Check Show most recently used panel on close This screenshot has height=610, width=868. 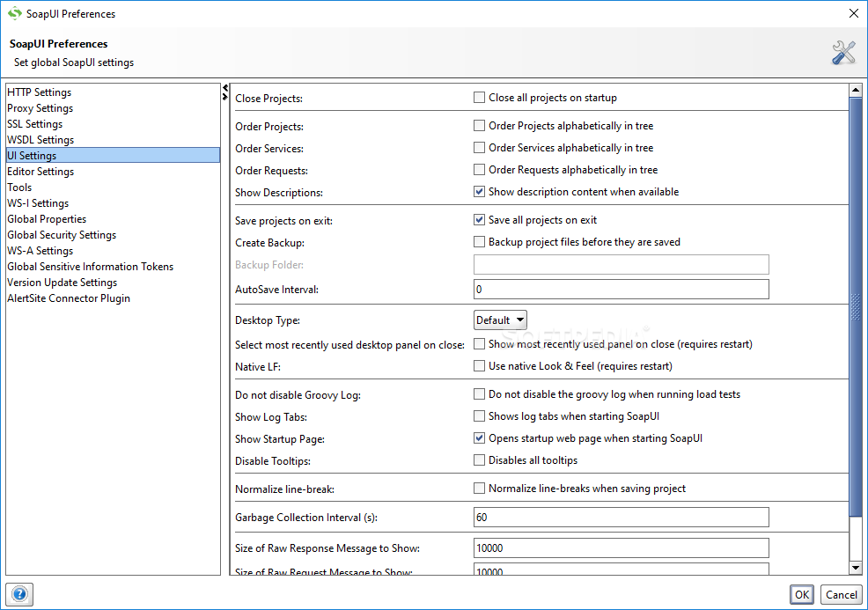click(480, 344)
